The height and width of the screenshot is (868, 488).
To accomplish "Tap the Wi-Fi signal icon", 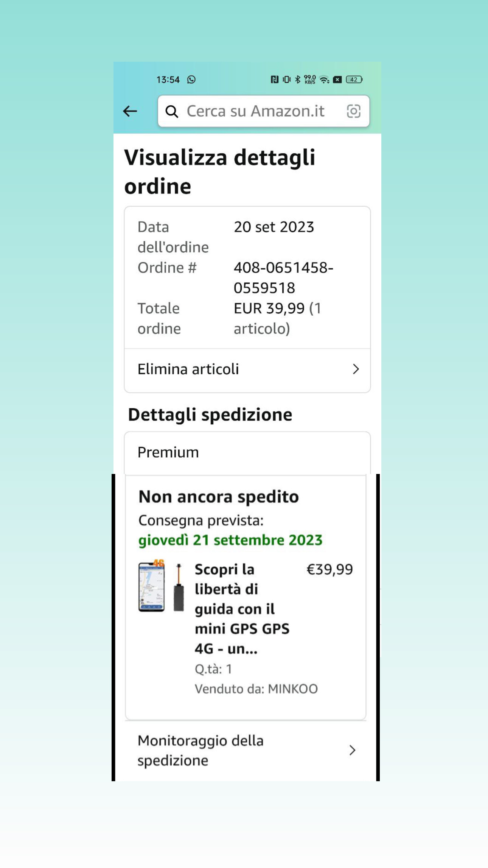I will coord(324,79).
